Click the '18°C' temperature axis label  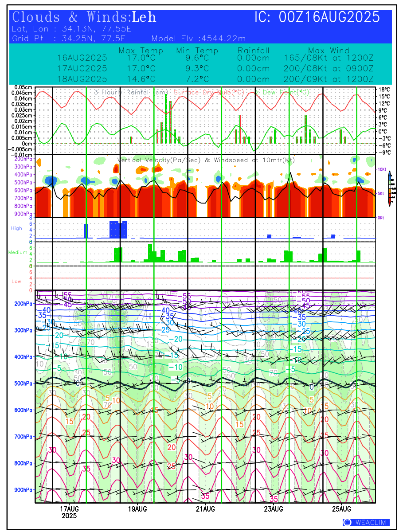(384, 89)
